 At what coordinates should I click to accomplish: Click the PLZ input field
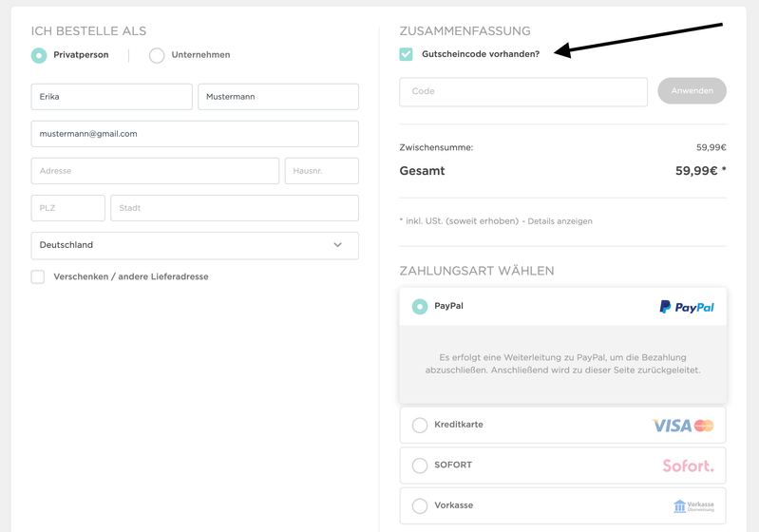click(x=67, y=208)
